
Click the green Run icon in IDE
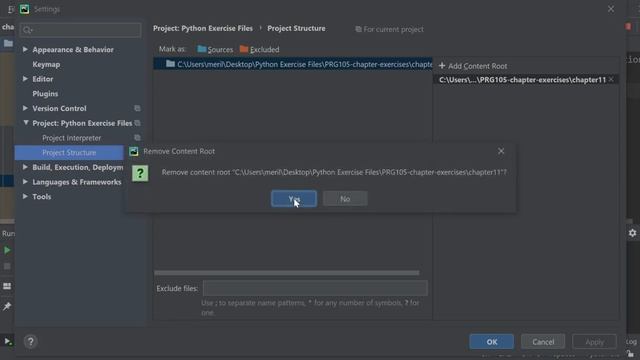[x=7, y=250]
